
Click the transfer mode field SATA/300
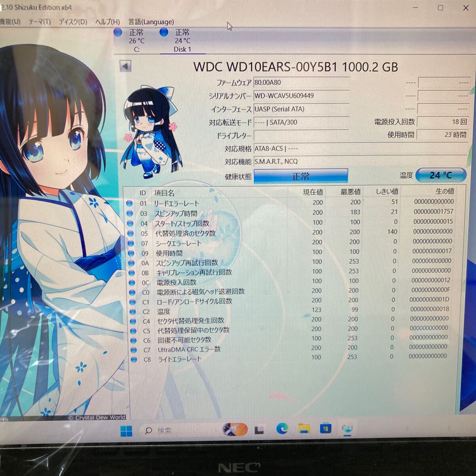tap(301, 122)
